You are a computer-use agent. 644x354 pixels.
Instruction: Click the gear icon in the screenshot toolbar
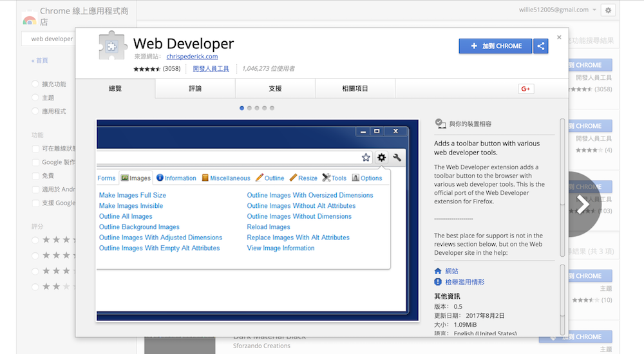[x=381, y=157]
